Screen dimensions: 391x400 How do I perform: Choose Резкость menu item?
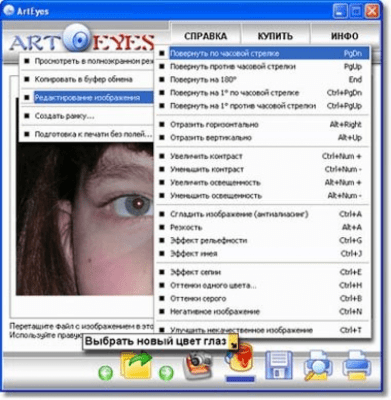pyautogui.click(x=263, y=227)
